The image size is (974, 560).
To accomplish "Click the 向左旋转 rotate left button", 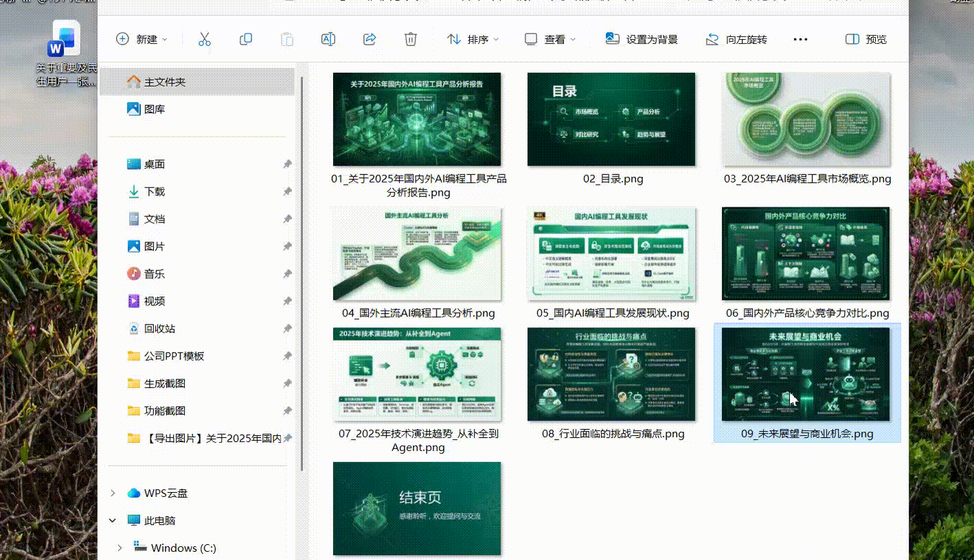I will (736, 39).
